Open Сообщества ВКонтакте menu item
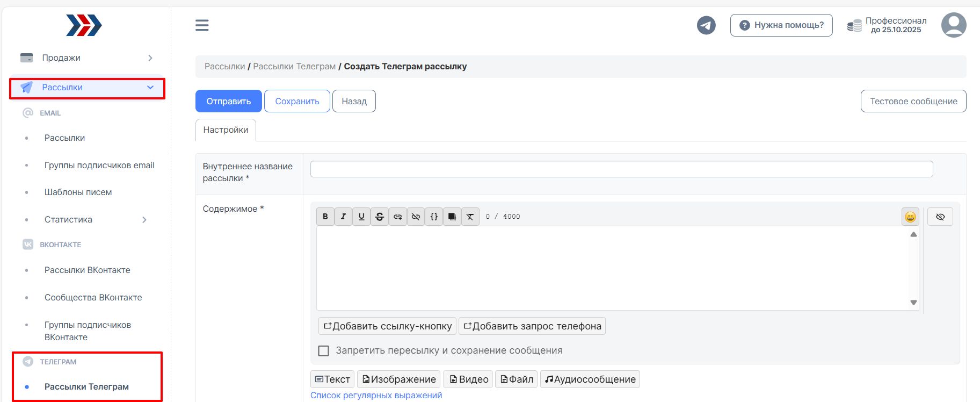The width and height of the screenshot is (980, 402). (93, 297)
